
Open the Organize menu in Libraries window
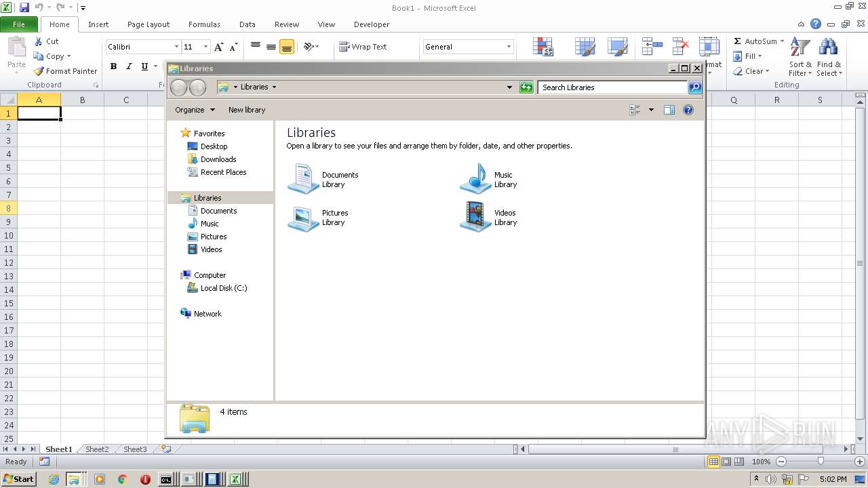(x=195, y=110)
